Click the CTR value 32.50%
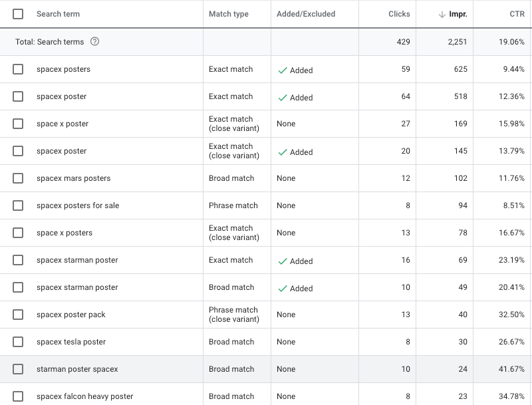The height and width of the screenshot is (405, 532). tap(511, 315)
